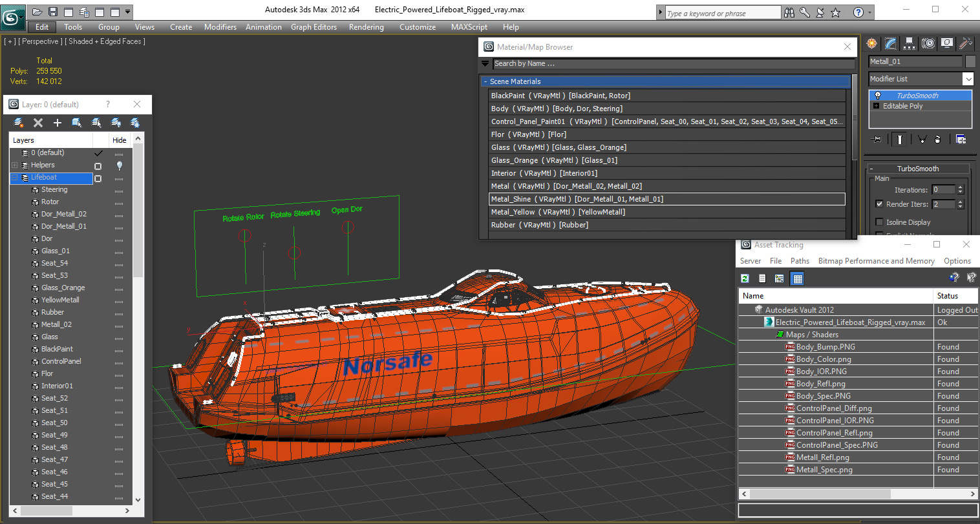Open Help icon dropdown arrow in title bar
Viewport: 980px width, 524px height.
pos(870,12)
